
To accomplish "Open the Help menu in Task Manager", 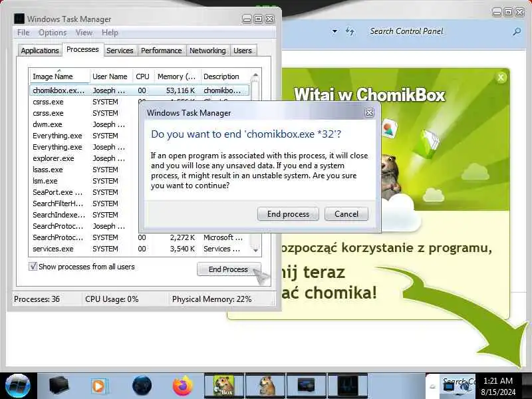I will point(110,33).
